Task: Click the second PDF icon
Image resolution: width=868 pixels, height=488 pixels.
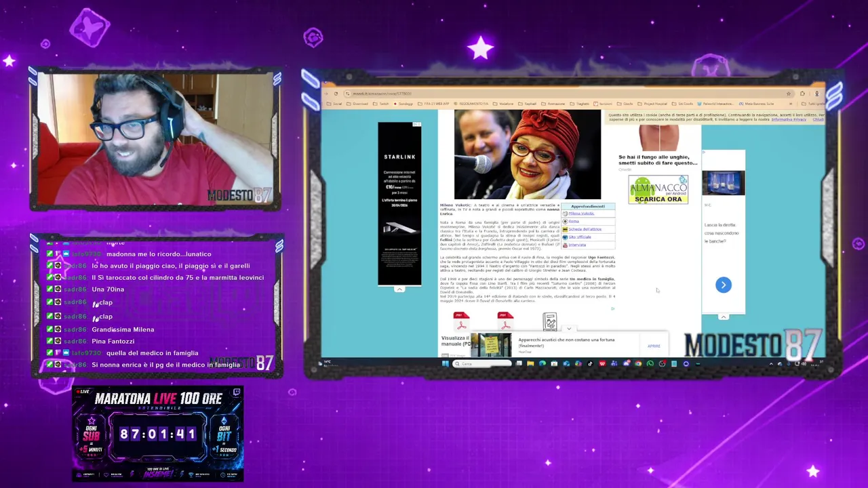Action: 505,321
